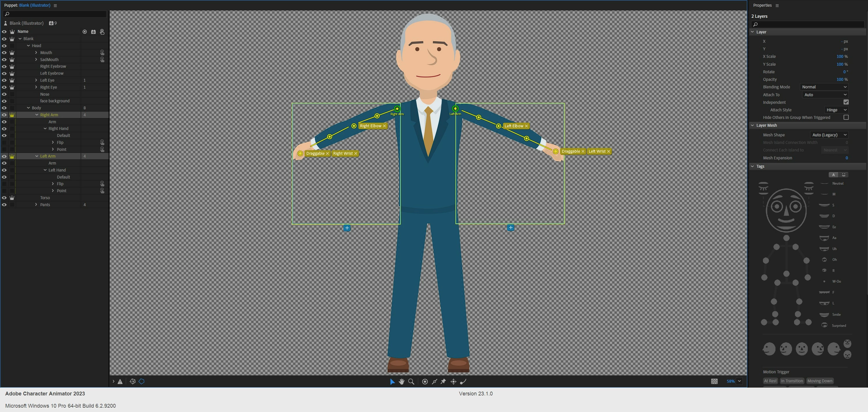Click the Mesh Expansion value

tap(846, 158)
